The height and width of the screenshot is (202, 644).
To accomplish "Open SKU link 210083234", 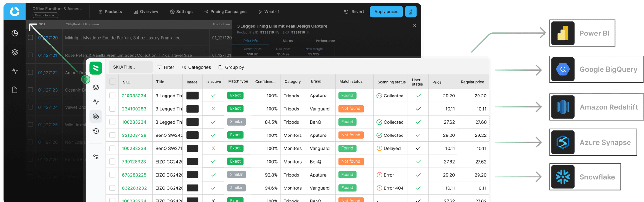I will (x=134, y=96).
